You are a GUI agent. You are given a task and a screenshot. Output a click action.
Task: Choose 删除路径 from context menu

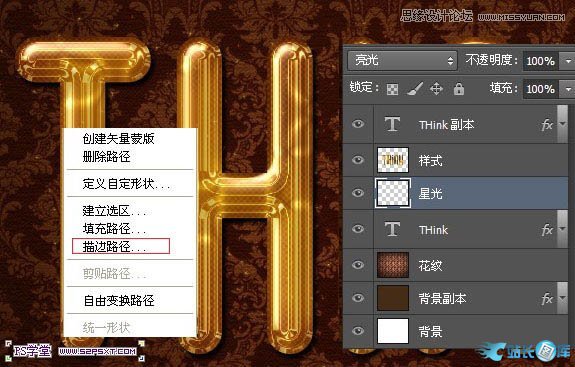106,157
